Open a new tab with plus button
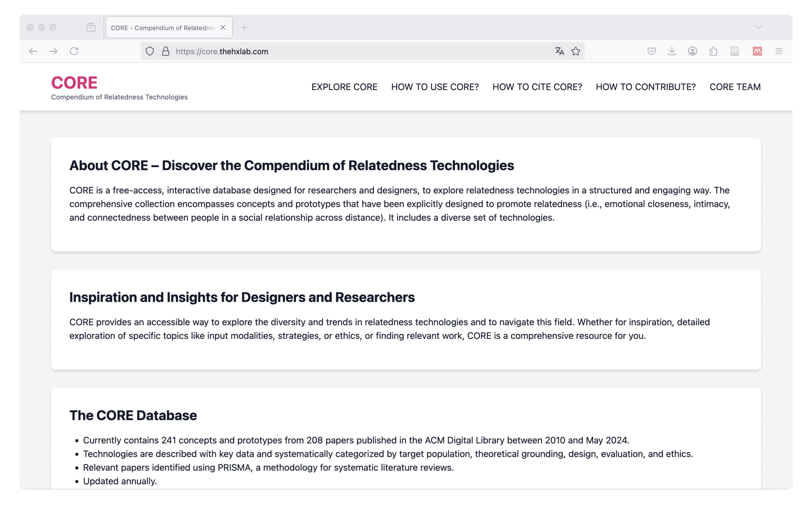Screen dimensions: 812x513 tap(244, 27)
